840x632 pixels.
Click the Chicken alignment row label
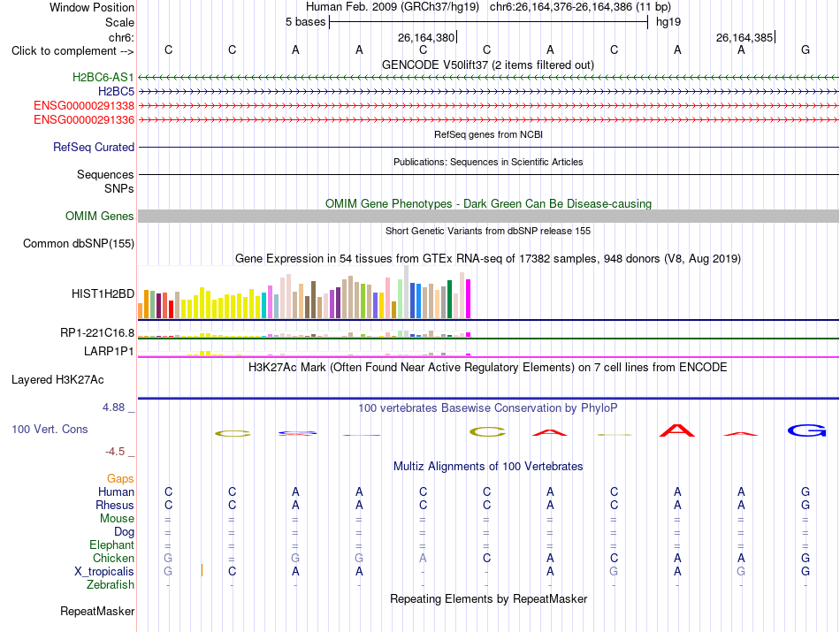click(x=113, y=558)
